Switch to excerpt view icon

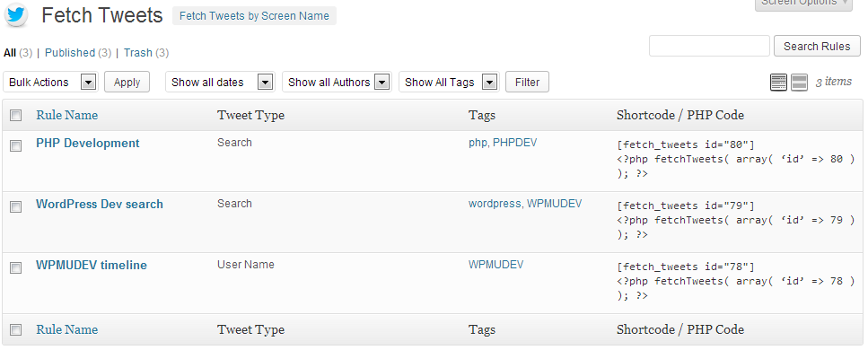point(799,83)
